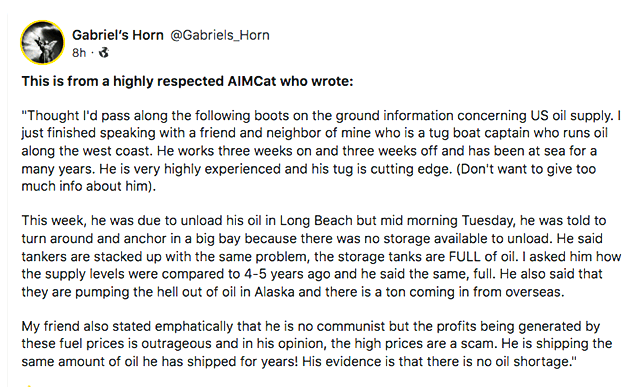This screenshot has height=387, width=640.
Task: Click the bold heading about respected AIMCat
Action: coord(187,81)
